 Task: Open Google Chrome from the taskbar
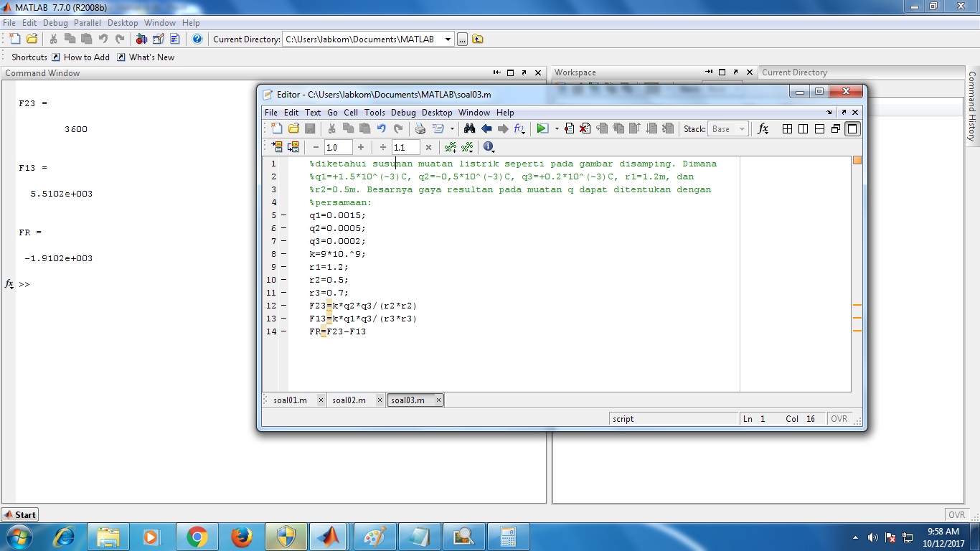197,537
